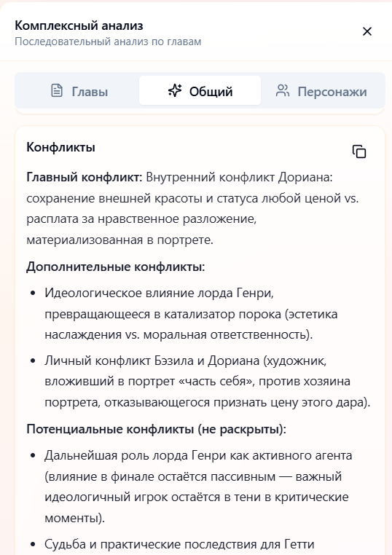Click the Личный конфликт Бэзила и Дориана bullet
392x555 pixels.
207,382
